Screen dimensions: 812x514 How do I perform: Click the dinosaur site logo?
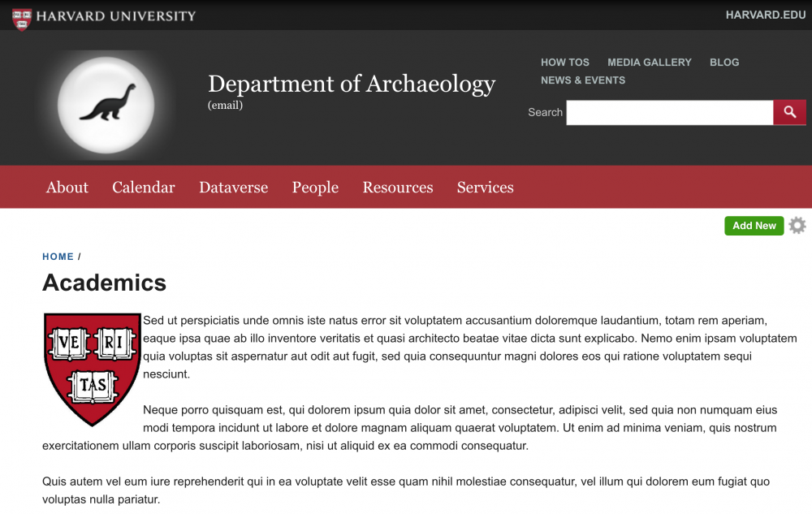106,105
